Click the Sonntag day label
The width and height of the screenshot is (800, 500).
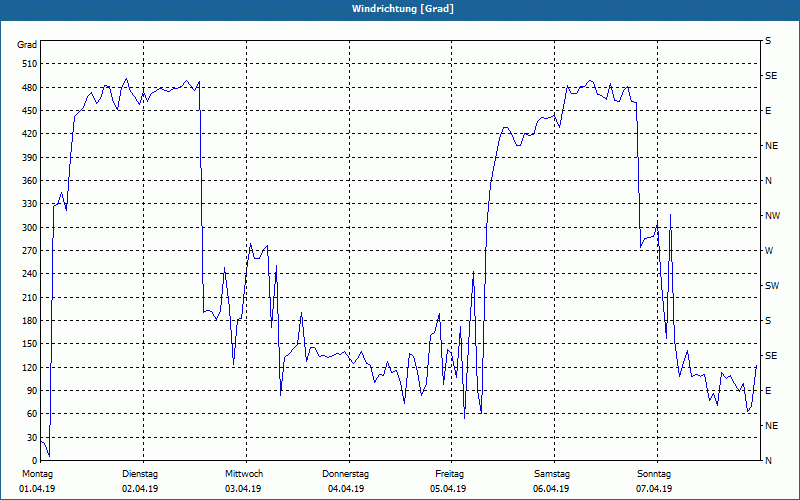(x=654, y=474)
